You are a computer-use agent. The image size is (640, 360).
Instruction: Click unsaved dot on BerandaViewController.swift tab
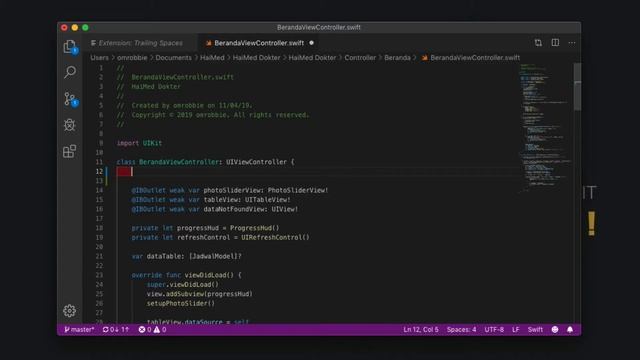(x=311, y=43)
